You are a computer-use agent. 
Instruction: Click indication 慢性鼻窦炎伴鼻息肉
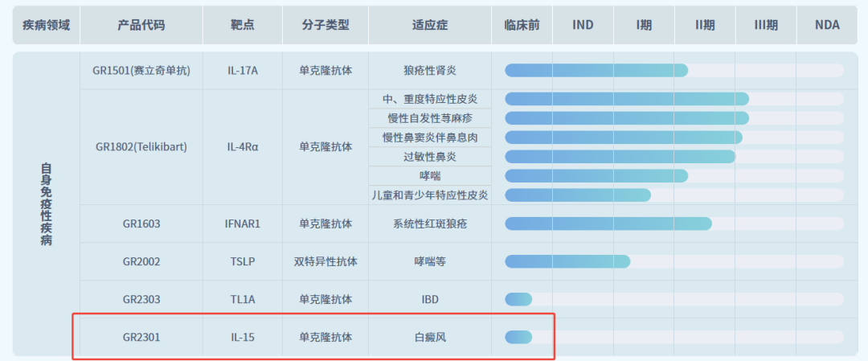tap(429, 137)
